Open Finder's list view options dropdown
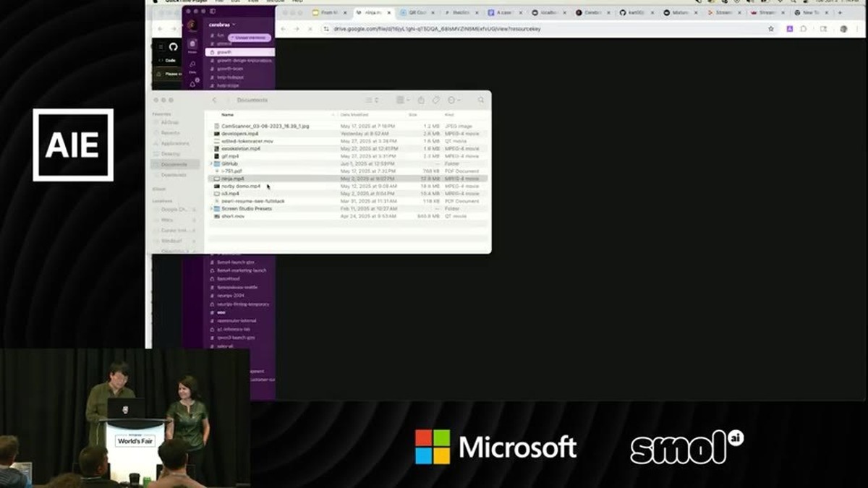The width and height of the screenshot is (868, 488). tap(372, 100)
